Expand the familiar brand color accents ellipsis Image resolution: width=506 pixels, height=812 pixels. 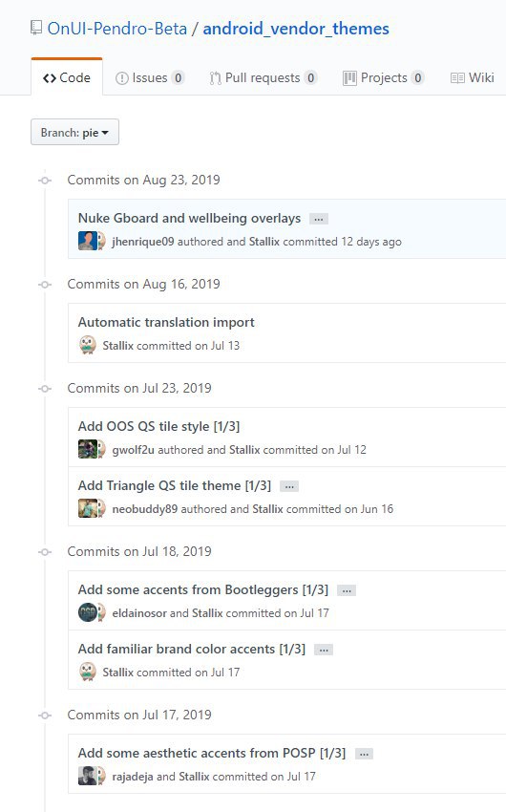pyautogui.click(x=324, y=650)
